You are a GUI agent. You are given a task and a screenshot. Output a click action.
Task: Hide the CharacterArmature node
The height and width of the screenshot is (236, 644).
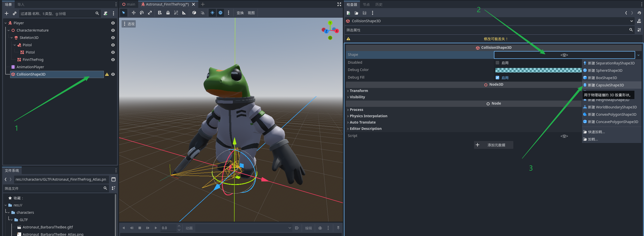pyautogui.click(x=113, y=30)
